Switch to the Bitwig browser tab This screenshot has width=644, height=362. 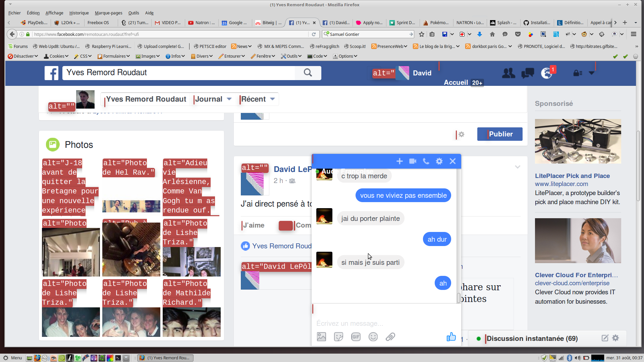coord(268,23)
